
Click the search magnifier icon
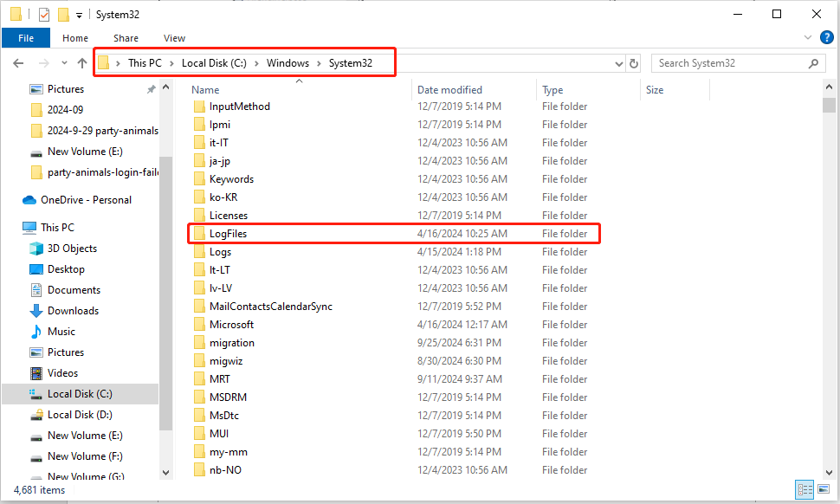813,63
